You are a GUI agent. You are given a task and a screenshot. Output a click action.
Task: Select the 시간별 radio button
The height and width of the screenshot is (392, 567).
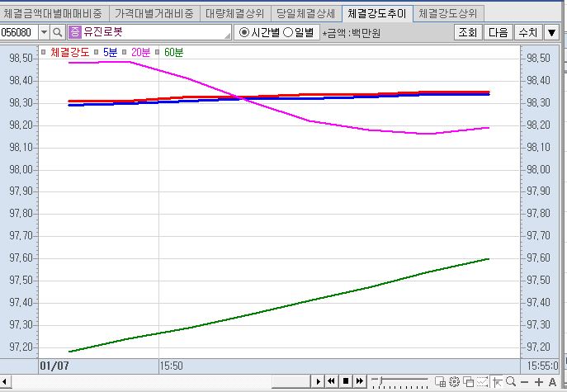click(243, 32)
